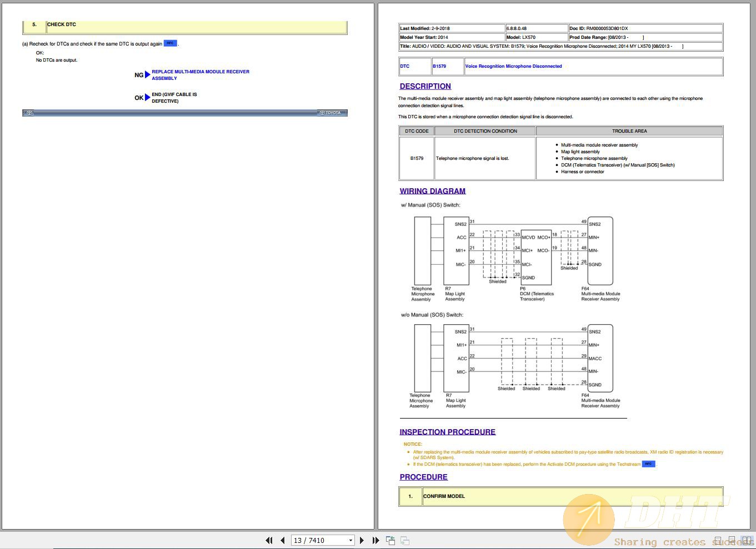Click 'Harness or connector' trouble area item
This screenshot has width=756, height=549.
pyautogui.click(x=583, y=172)
